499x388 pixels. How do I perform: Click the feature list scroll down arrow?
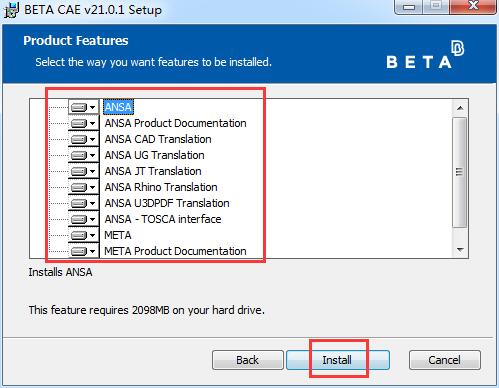(x=460, y=249)
